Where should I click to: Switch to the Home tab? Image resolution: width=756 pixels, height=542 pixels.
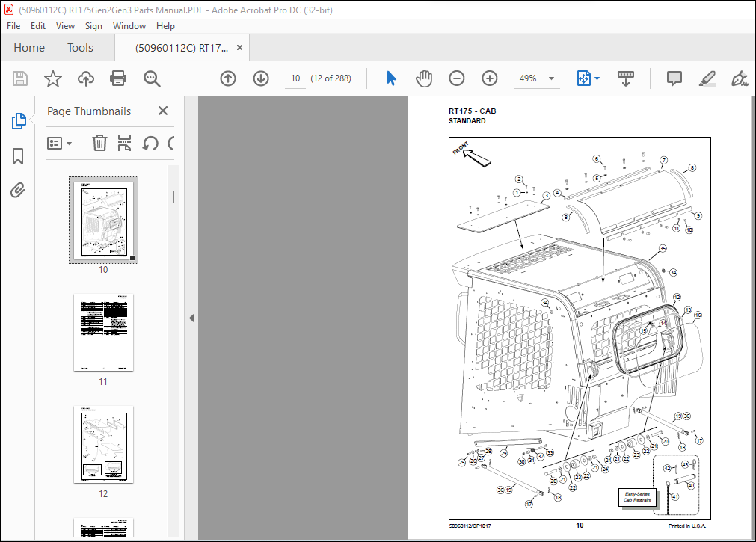pyautogui.click(x=29, y=48)
